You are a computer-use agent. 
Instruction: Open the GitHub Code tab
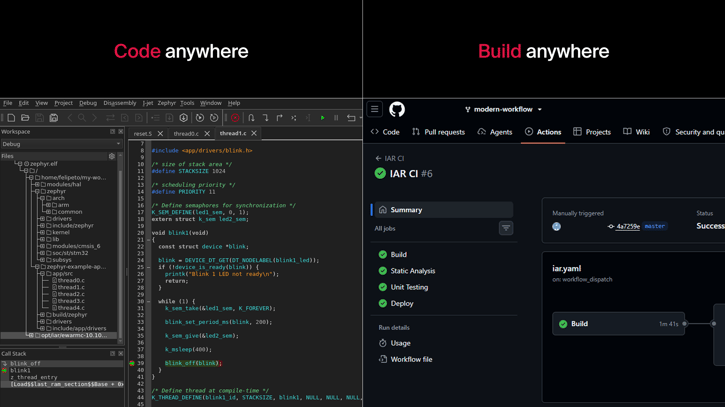point(385,132)
